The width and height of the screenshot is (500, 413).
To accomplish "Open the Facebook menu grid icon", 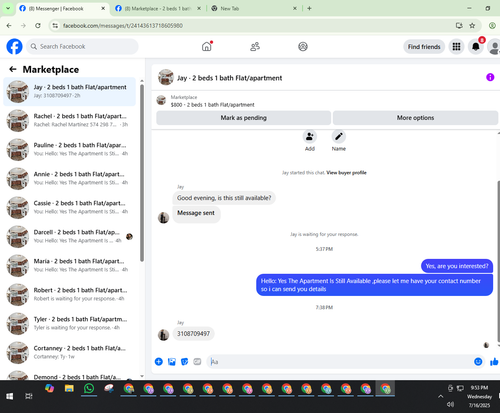I will pyautogui.click(x=456, y=47).
